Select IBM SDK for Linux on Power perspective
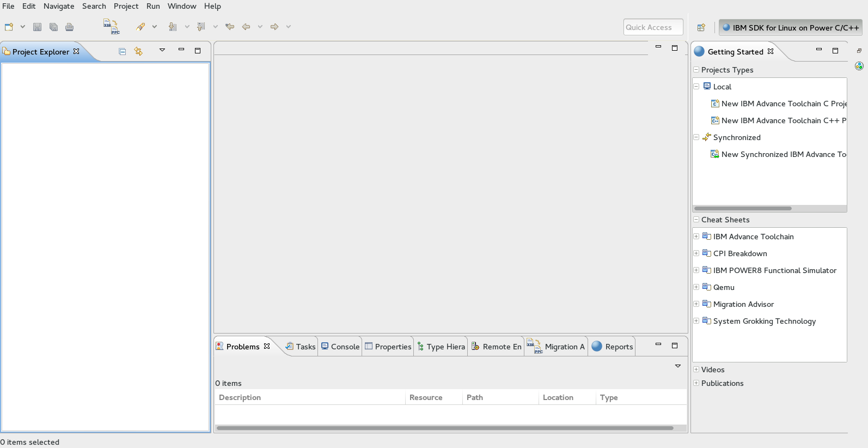The image size is (868, 448). point(791,27)
